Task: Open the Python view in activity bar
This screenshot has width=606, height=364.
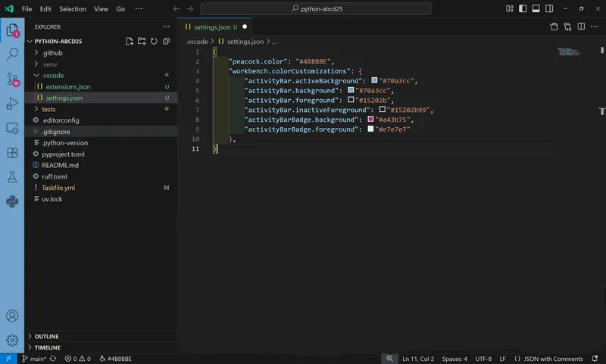Action: pos(12,201)
